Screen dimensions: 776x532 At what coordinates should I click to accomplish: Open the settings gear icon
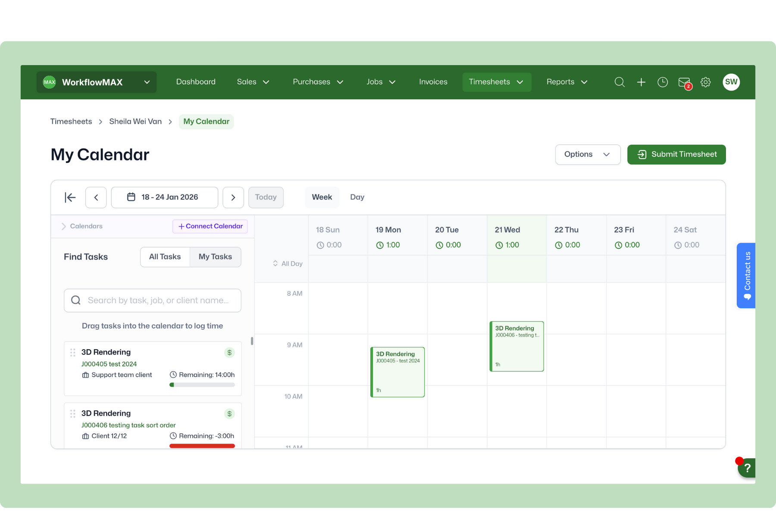point(706,82)
